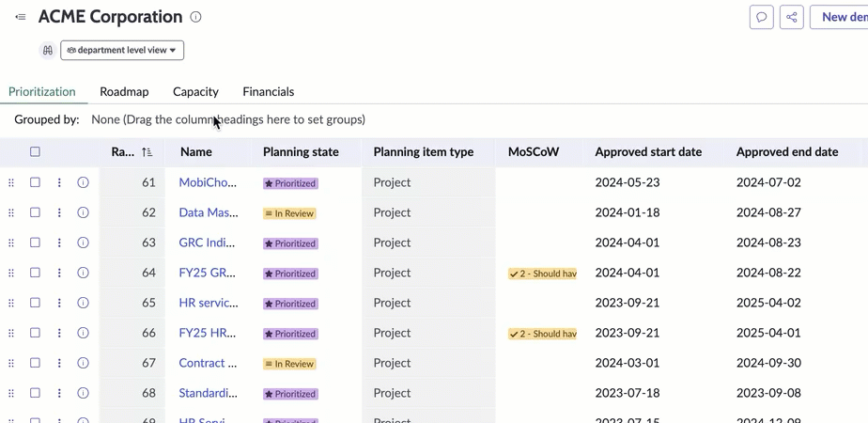Open three-dot menu for rank 63 row
The image size is (868, 423).
(x=59, y=243)
